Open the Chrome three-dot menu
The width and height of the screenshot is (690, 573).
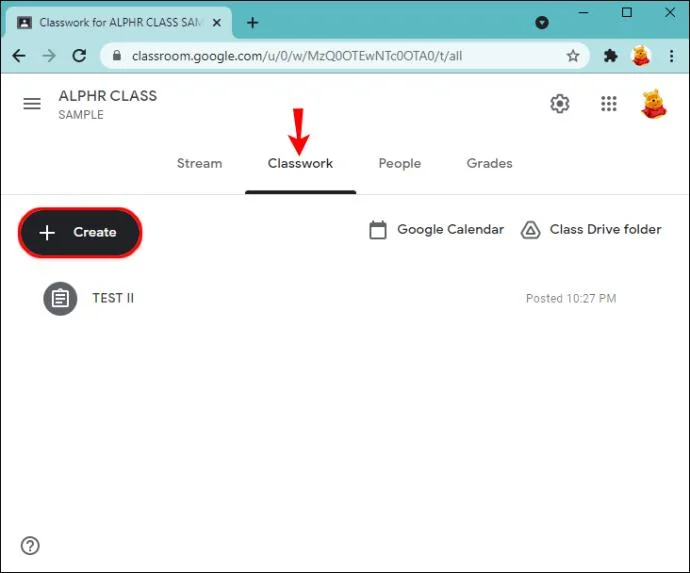[x=672, y=56]
